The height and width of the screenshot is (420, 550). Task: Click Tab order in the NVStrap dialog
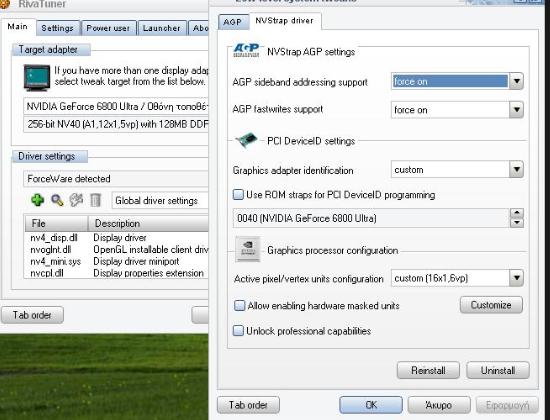pos(248,405)
